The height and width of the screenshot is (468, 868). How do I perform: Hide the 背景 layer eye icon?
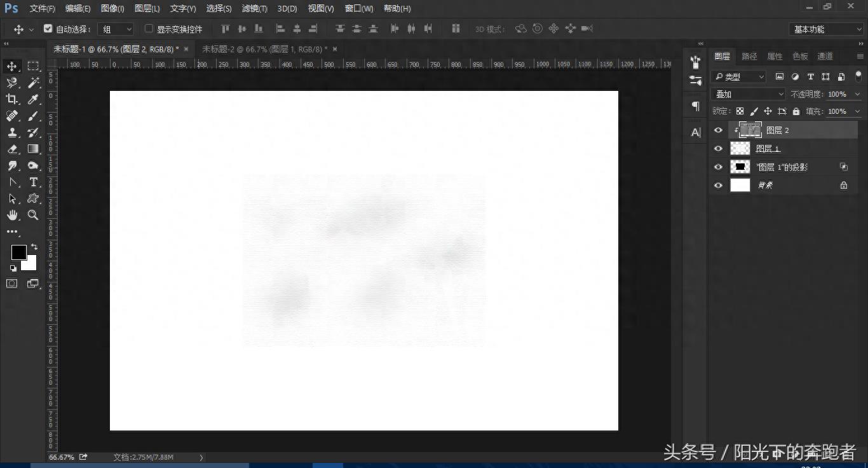718,185
